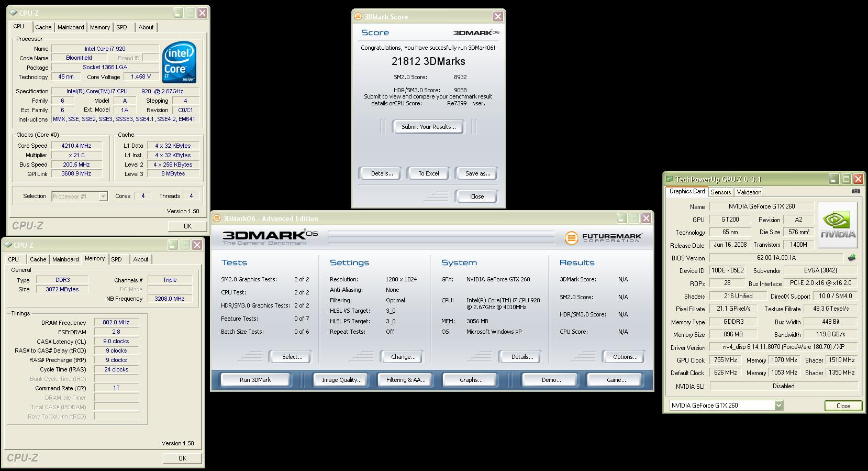Click the top CPU-Z window title icon
The width and height of the screenshot is (868, 471).
[13, 13]
